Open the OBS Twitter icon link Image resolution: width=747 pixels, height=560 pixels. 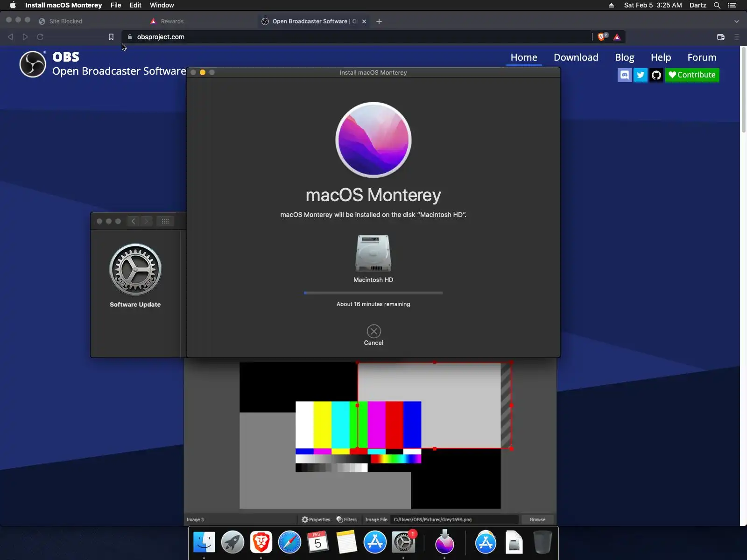click(641, 75)
